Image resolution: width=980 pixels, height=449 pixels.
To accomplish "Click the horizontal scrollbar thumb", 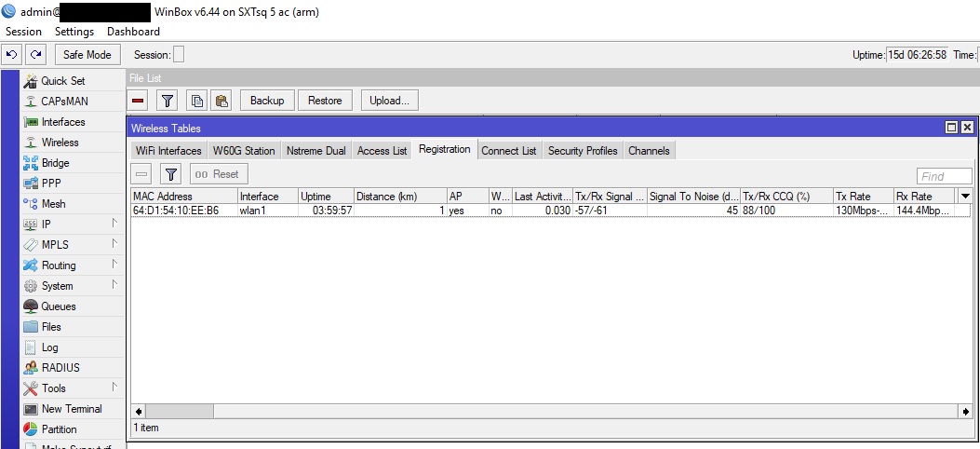I will point(180,412).
